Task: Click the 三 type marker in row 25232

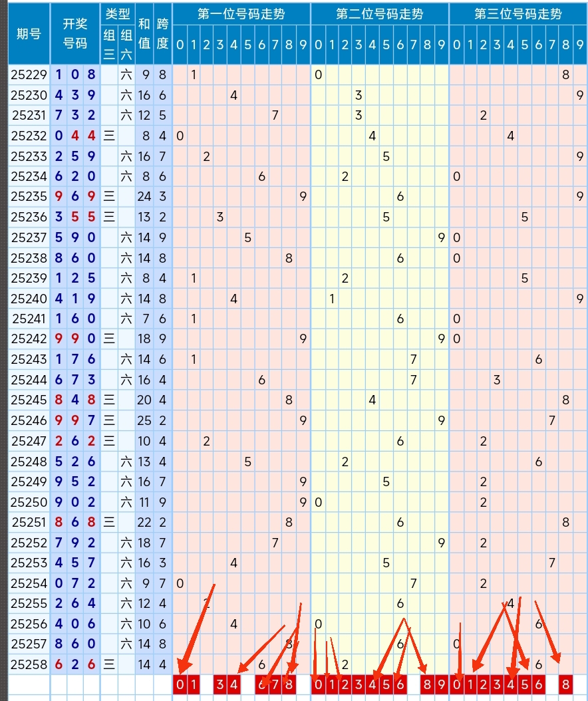Action: (109, 136)
